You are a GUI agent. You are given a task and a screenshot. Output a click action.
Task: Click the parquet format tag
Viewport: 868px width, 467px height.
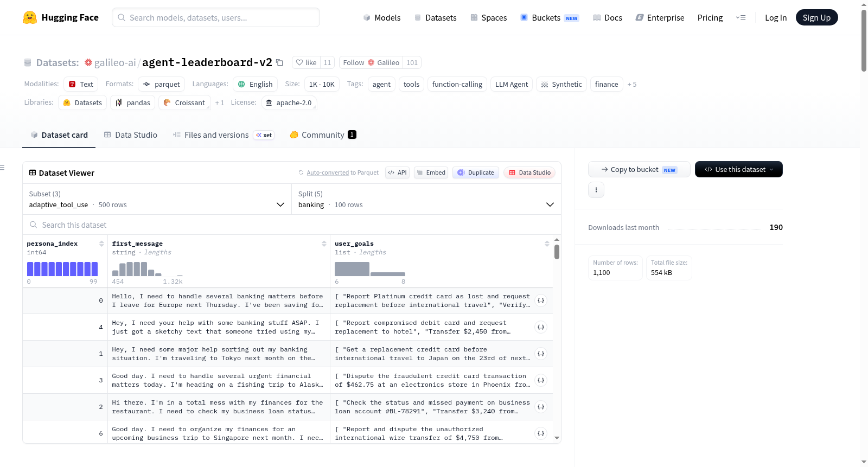pyautogui.click(x=162, y=84)
